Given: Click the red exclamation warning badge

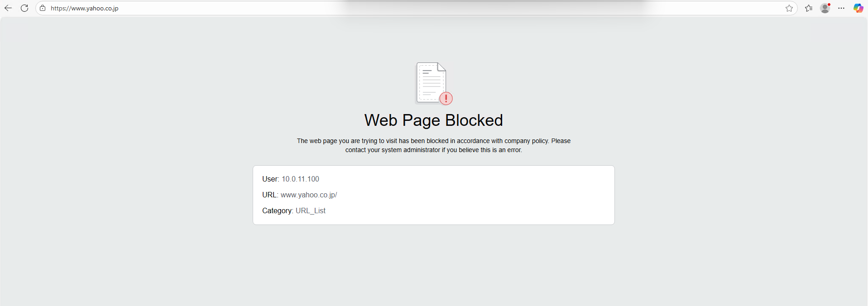Looking at the screenshot, I should point(446,98).
